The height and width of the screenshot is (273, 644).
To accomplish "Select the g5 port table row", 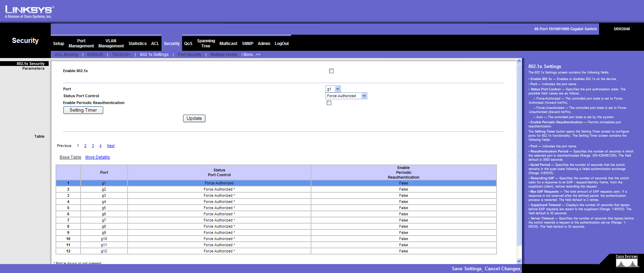I will point(104,208).
